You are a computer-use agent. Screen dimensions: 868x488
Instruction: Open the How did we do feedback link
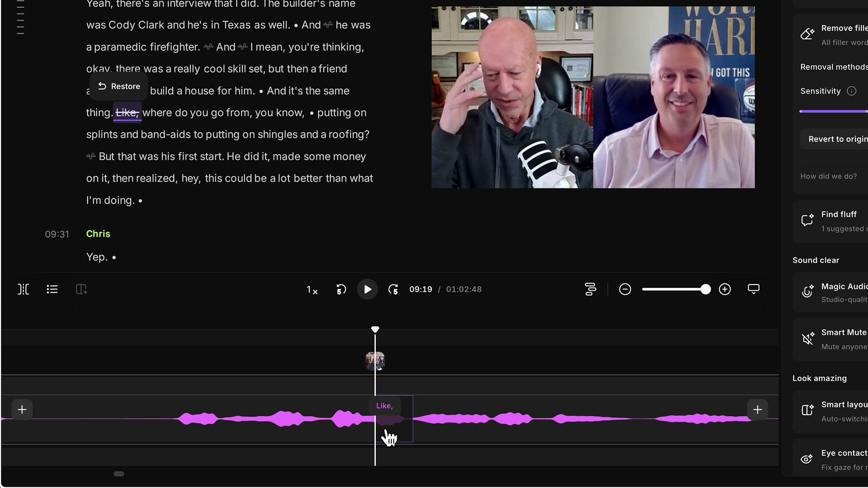tap(829, 176)
